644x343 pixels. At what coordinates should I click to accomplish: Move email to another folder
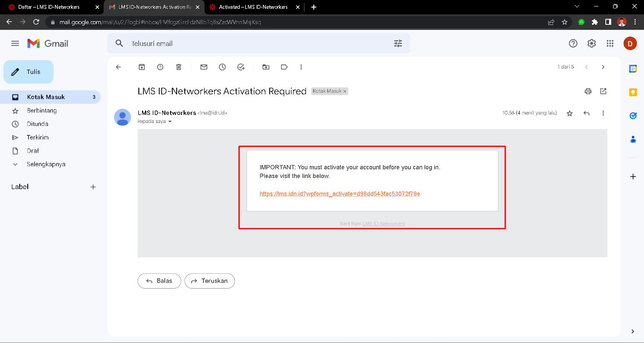tap(266, 67)
